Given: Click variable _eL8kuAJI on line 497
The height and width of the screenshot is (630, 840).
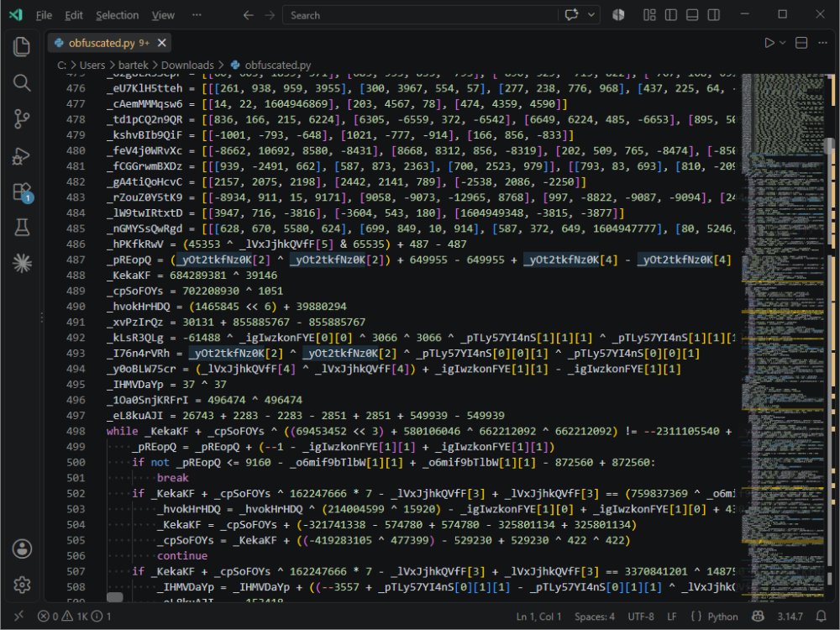Looking at the screenshot, I should [x=135, y=416].
